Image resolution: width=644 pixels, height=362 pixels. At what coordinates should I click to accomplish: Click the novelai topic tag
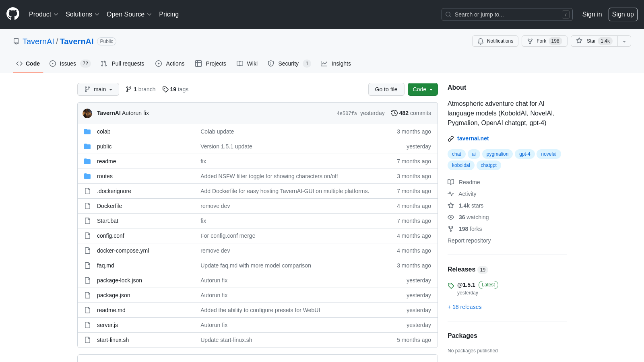[x=549, y=154]
